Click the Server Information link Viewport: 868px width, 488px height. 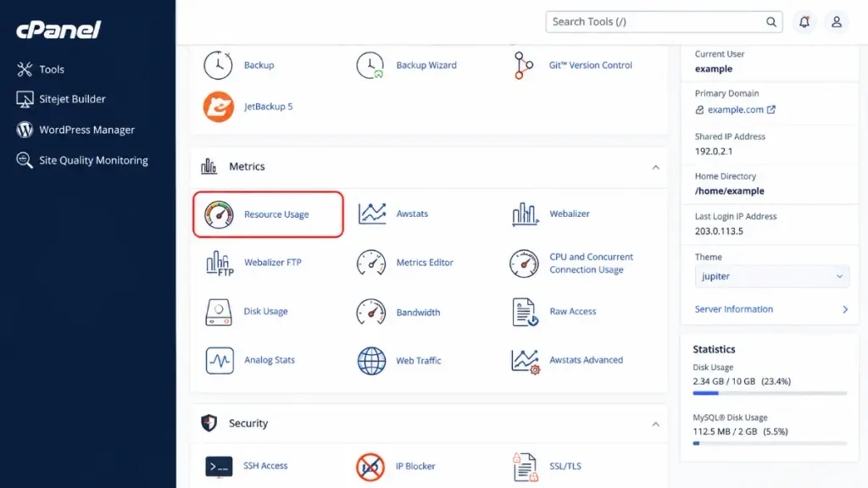tap(734, 309)
